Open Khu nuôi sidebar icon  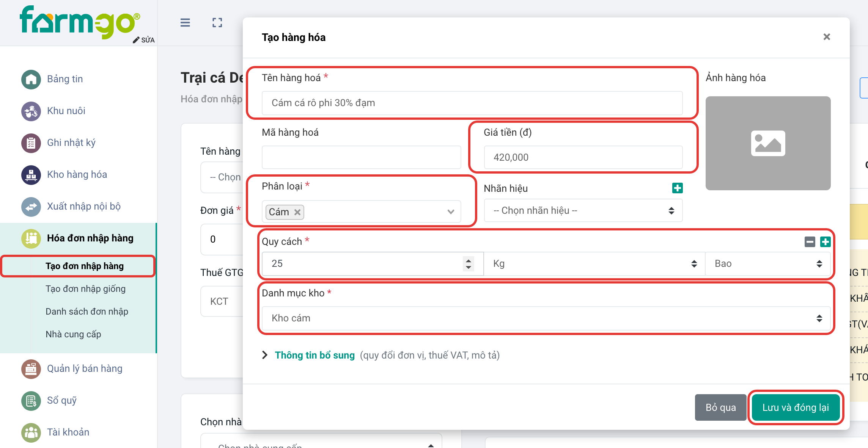tap(31, 111)
